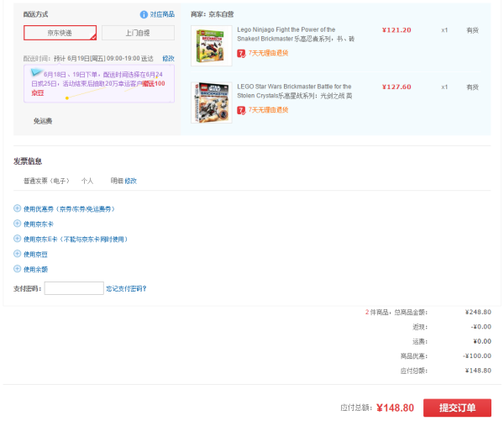Click 7-day return icon for Star Wars item
Screen dimensions: 504x421
(241, 110)
